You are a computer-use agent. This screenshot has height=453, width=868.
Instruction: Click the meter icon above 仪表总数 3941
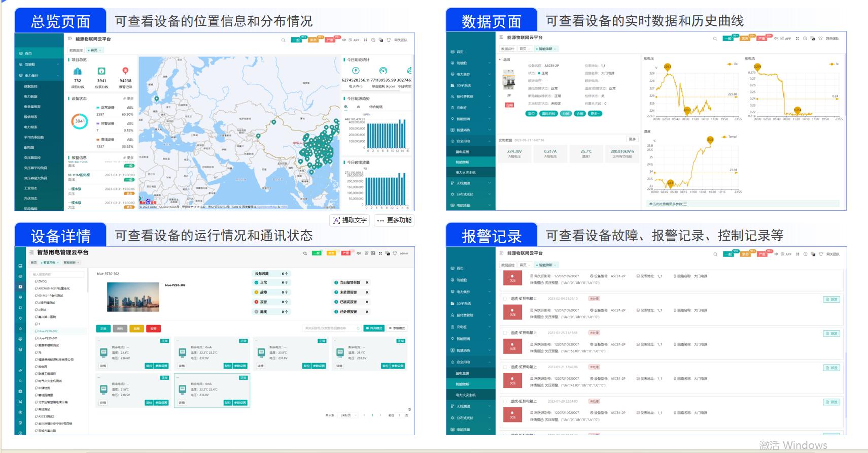101,71
